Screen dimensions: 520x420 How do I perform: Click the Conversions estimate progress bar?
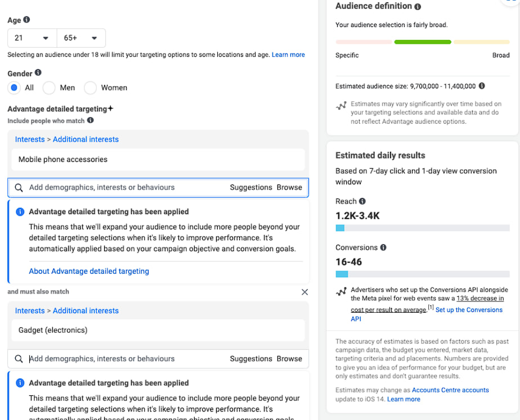pyautogui.click(x=423, y=274)
